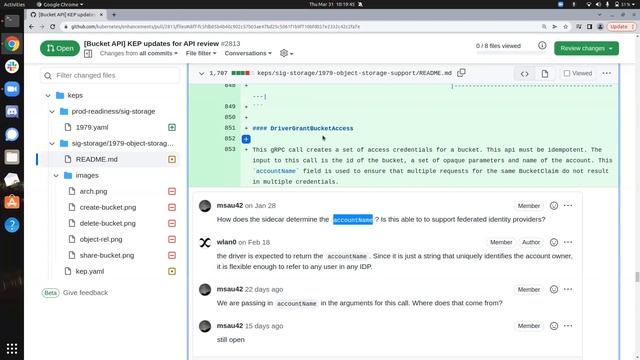
Task: Click Chrome Update button
Action: pyautogui.click(x=621, y=27)
